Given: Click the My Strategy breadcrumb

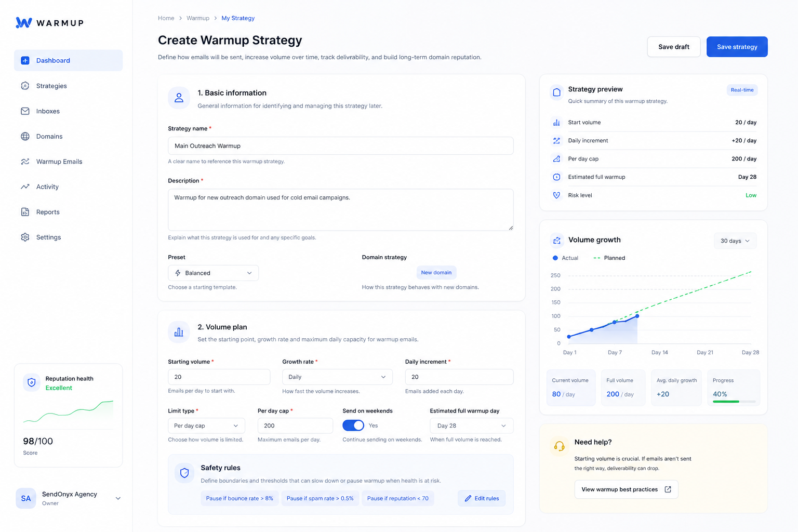Looking at the screenshot, I should [x=238, y=18].
